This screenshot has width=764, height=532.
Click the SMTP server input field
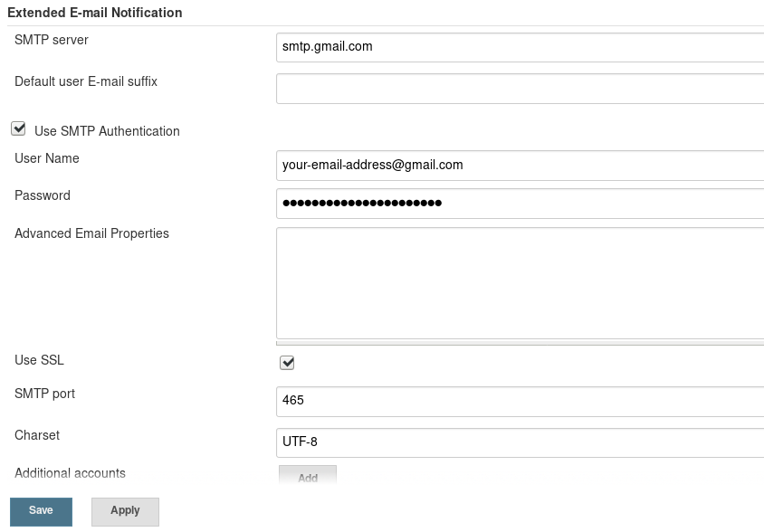coord(520,47)
